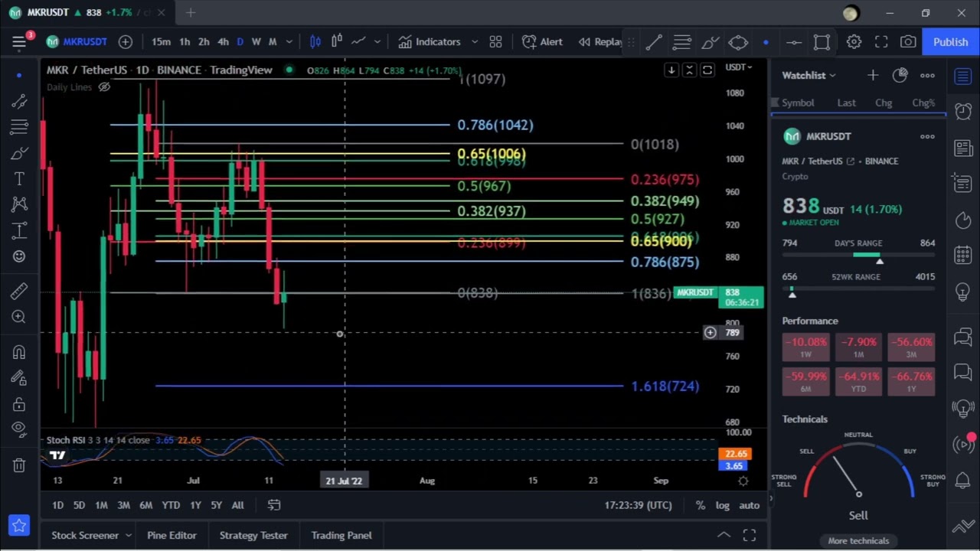Select the 15m timeframe

tap(161, 42)
